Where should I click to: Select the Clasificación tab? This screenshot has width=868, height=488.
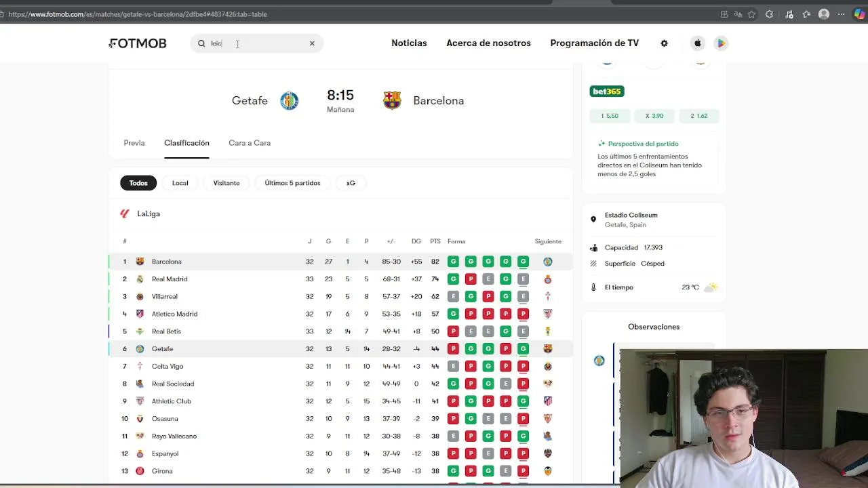pos(186,143)
